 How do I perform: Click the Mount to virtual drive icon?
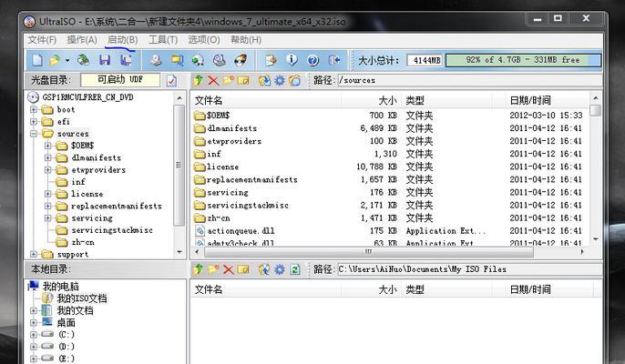pos(219,60)
